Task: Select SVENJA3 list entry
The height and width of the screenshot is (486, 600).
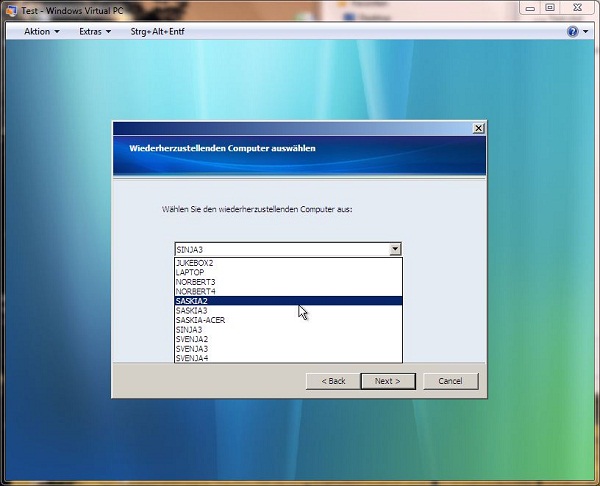Action: tap(192, 348)
